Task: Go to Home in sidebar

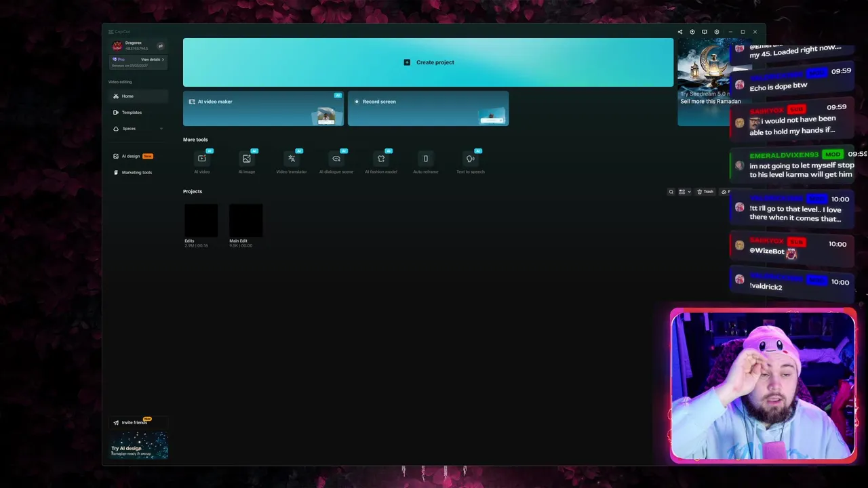Action: [x=138, y=96]
